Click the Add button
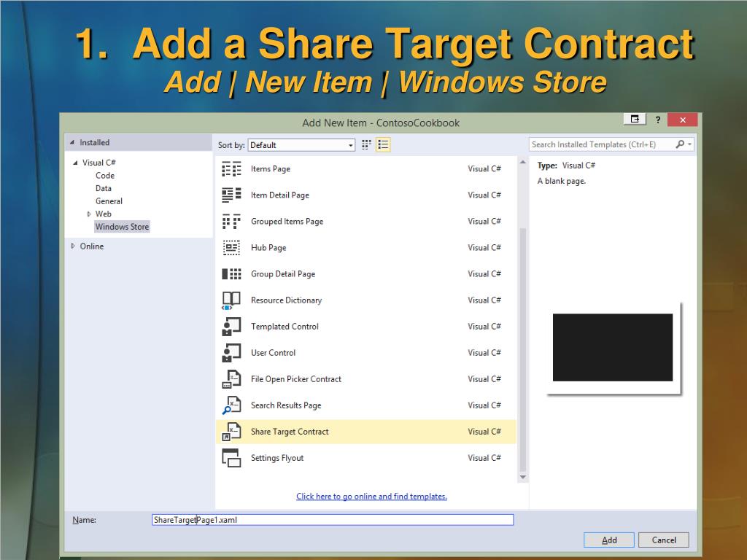Viewport: 747px width, 560px height. (x=609, y=540)
